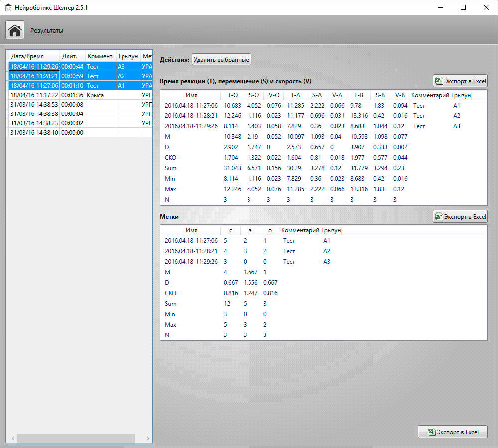This screenshot has height=448, width=498.
Task: Click the S-B column header
Action: pyautogui.click(x=380, y=95)
